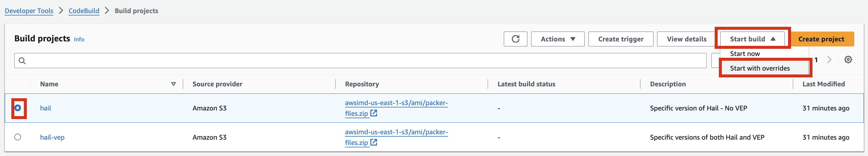The height and width of the screenshot is (156, 868).
Task: Choose Start with overrides option
Action: point(759,68)
